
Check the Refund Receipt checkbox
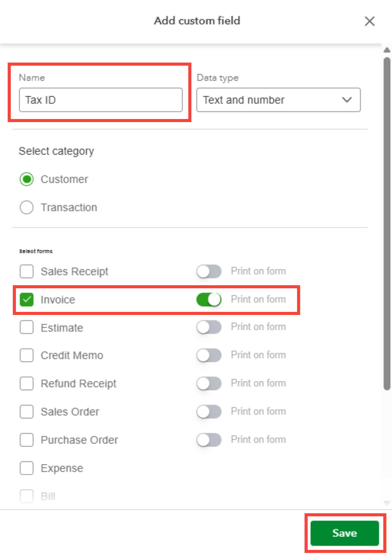pos(27,384)
